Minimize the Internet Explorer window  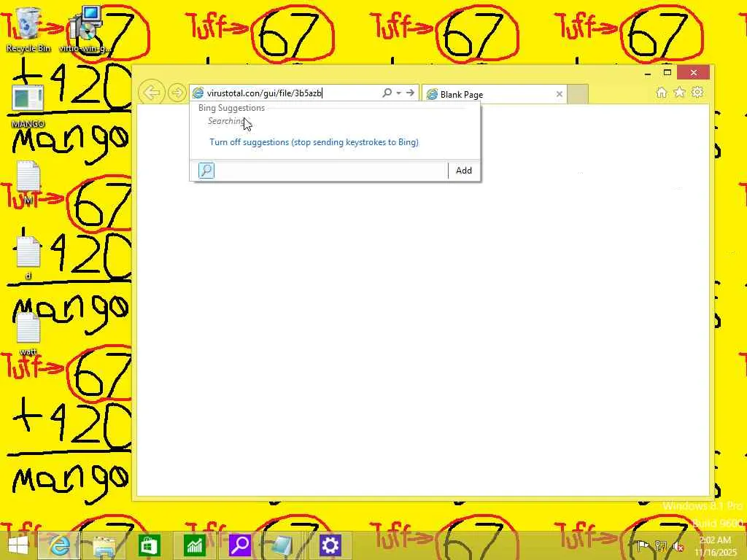coord(648,73)
